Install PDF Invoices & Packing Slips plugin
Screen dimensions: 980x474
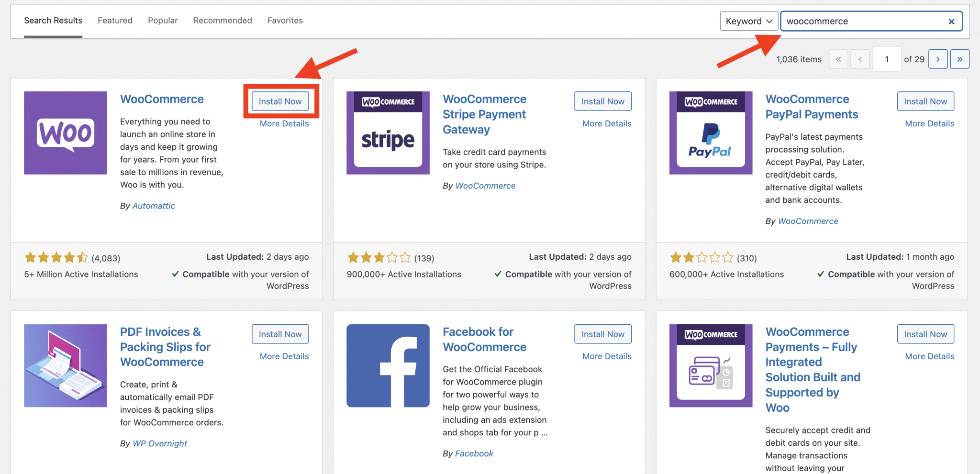(280, 334)
